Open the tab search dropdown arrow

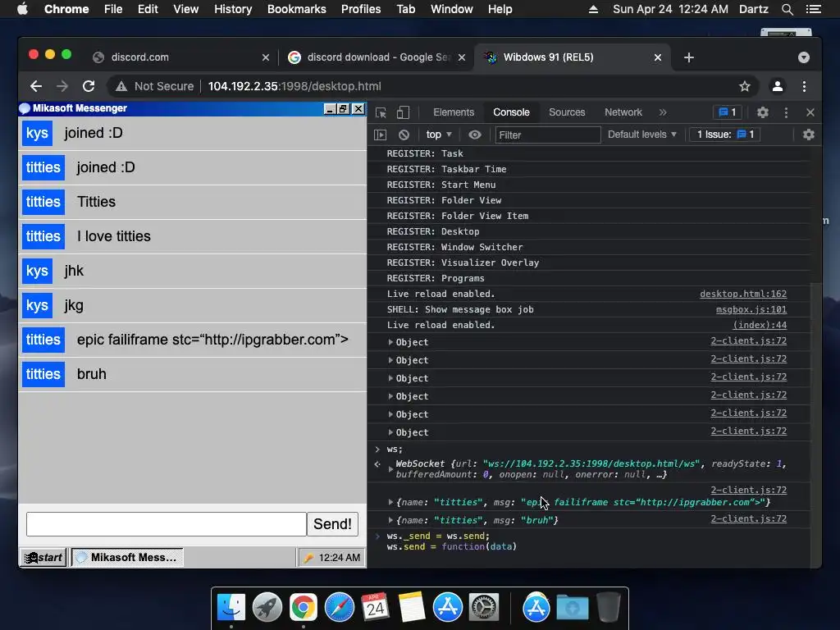coord(804,57)
